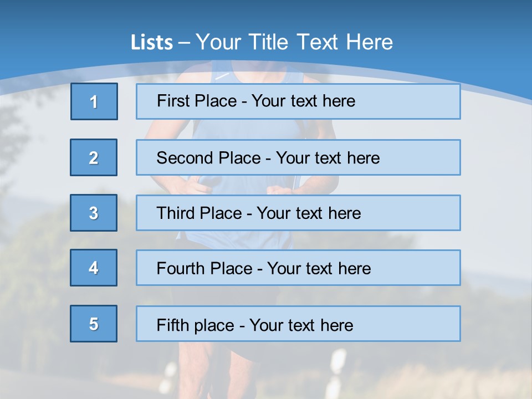This screenshot has height=399, width=532.
Task: Select the "Second Place" text bar
Action: [298, 157]
